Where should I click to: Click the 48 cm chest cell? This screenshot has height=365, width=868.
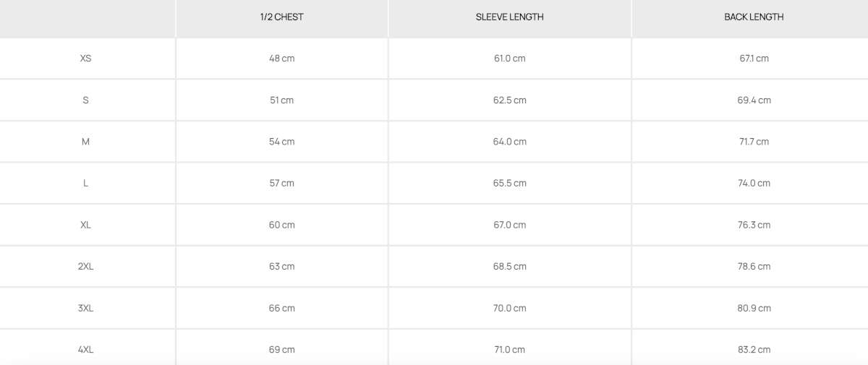click(x=281, y=58)
